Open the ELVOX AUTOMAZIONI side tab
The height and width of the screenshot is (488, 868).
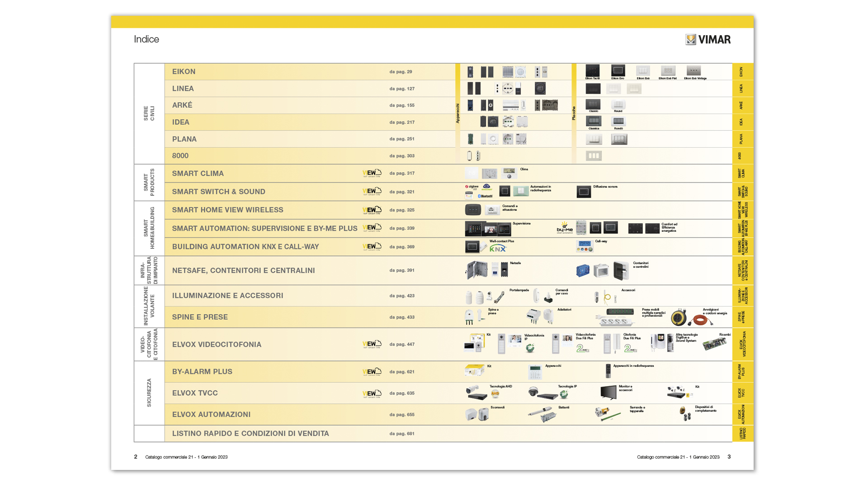click(743, 414)
